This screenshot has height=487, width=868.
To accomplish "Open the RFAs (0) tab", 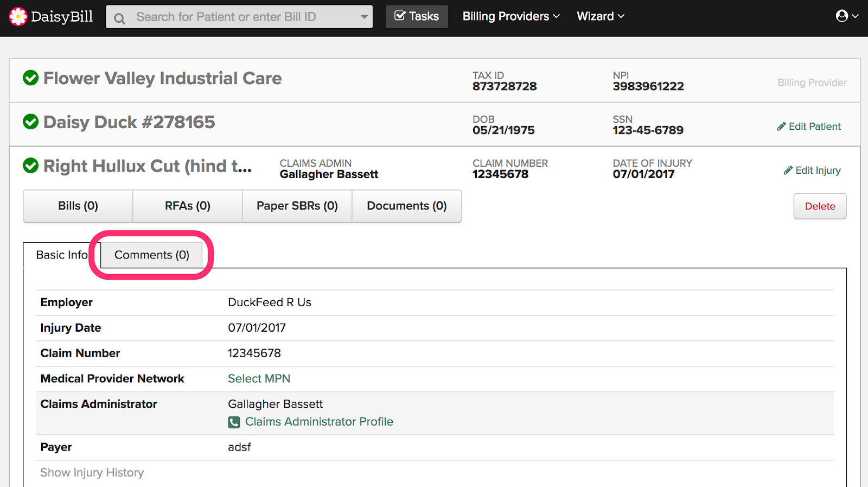I will [x=188, y=206].
